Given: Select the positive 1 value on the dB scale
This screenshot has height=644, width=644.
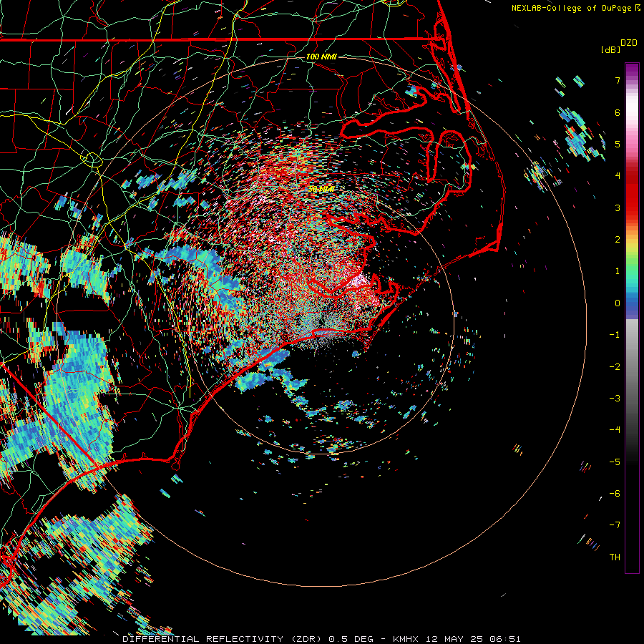Looking at the screenshot, I should pos(618,271).
